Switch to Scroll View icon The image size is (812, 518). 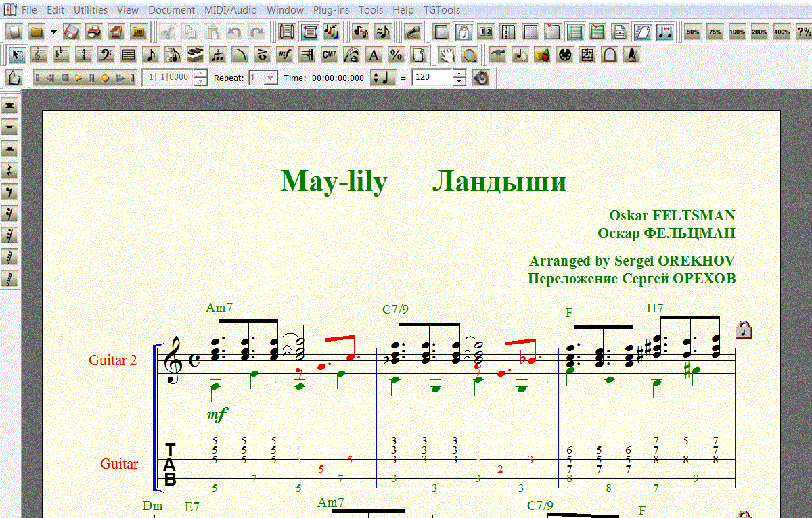coord(287,32)
